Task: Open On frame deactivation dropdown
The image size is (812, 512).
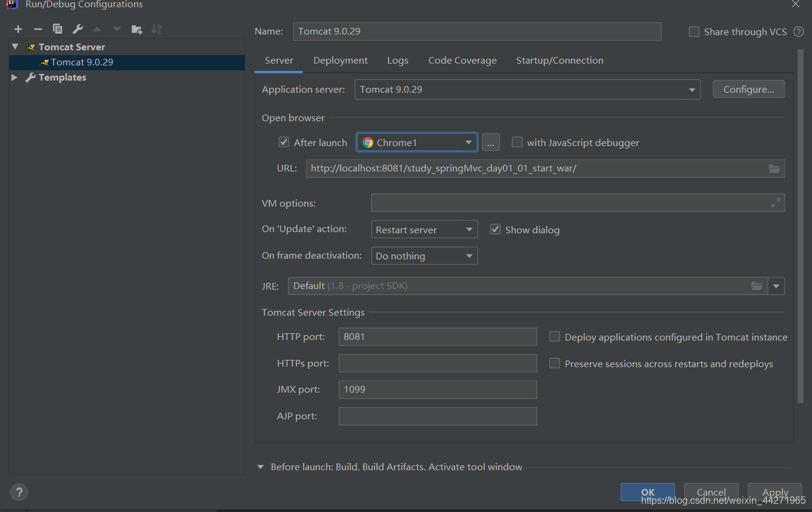Action: (424, 256)
